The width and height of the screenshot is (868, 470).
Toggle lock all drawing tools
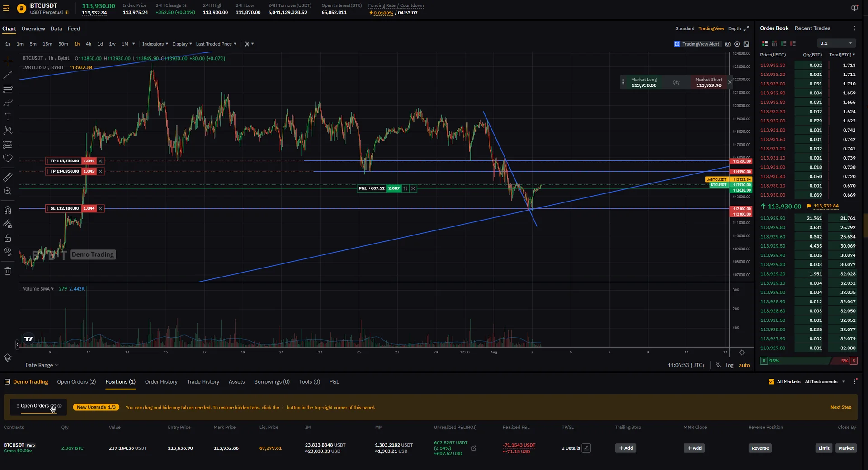8,238
